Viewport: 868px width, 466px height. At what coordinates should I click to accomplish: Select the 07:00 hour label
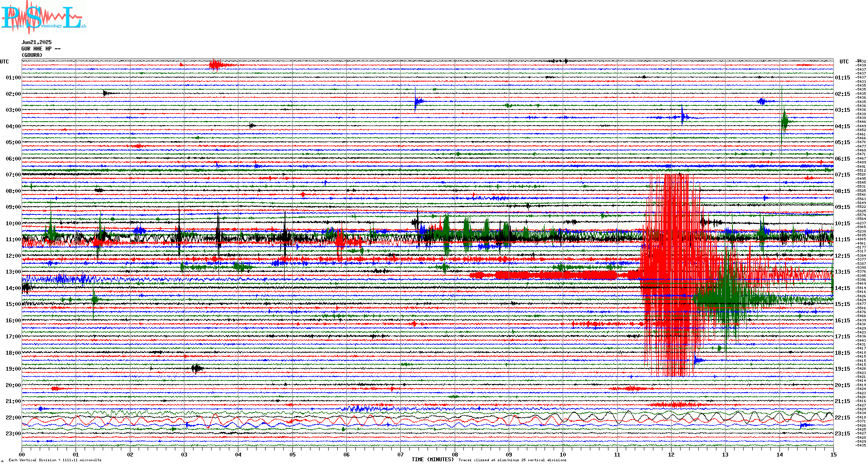pos(13,175)
